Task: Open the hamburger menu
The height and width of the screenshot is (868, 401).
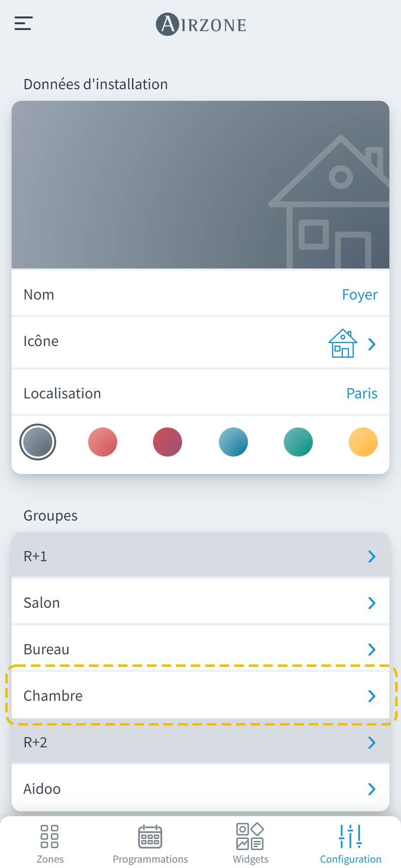Action: coord(23,23)
